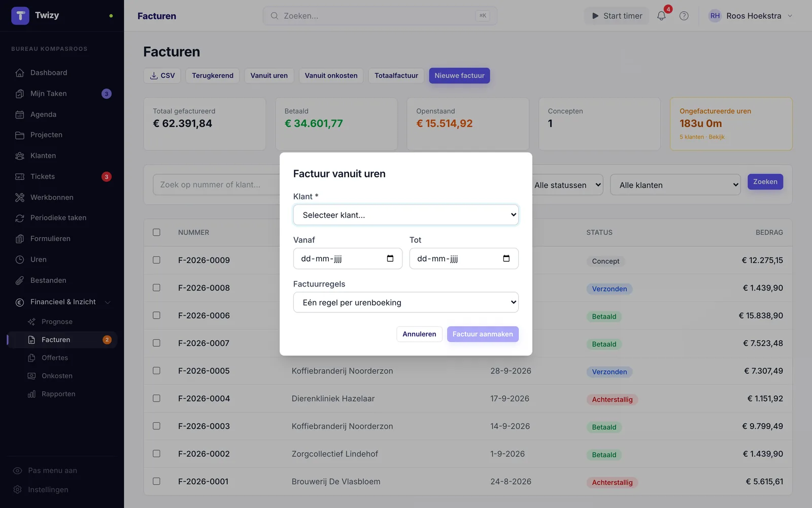Viewport: 812px width, 508px height.
Task: Tick the checkbox for invoice F-2026-0009
Action: click(x=156, y=260)
